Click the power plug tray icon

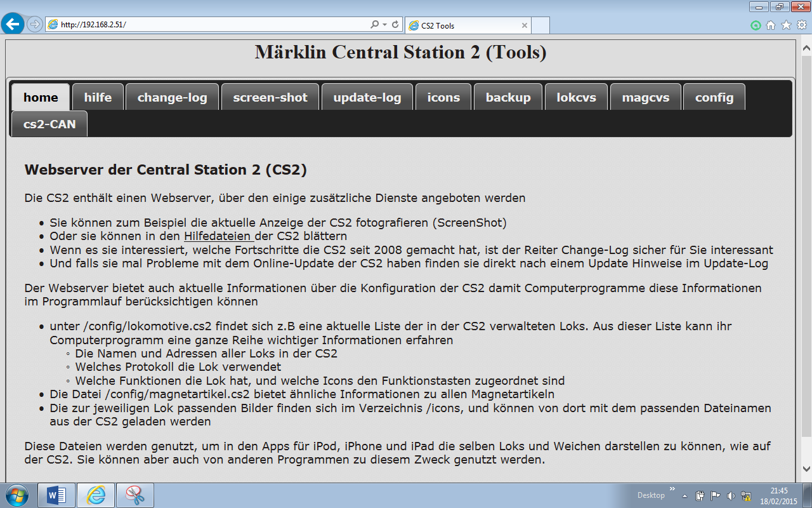point(700,496)
